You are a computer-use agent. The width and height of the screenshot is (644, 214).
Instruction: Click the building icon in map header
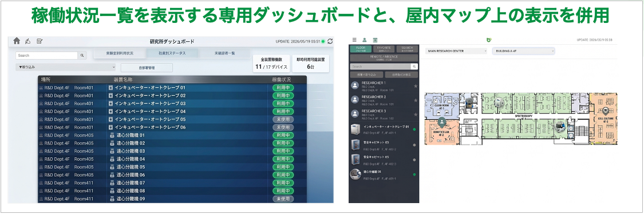pyautogui.click(x=374, y=40)
